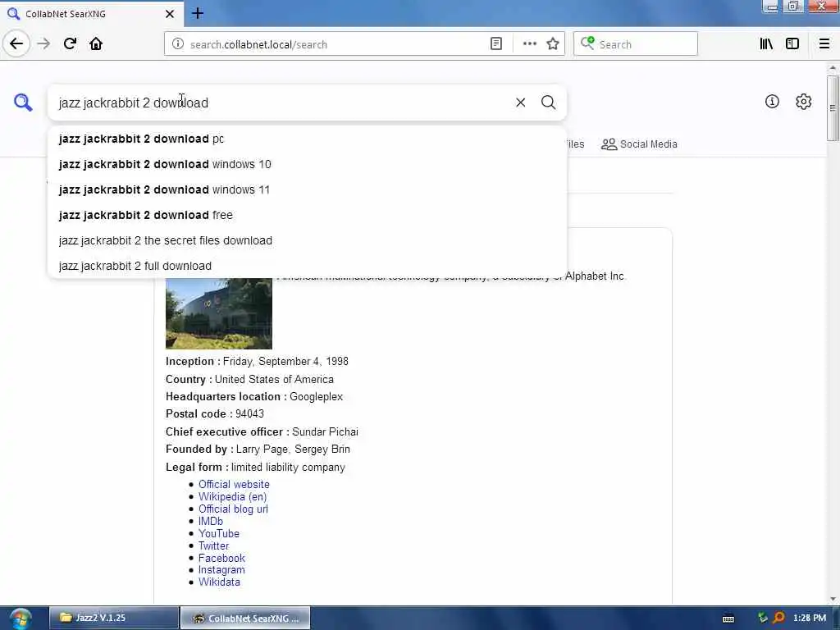Open the browser hamburger menu

coord(824,44)
